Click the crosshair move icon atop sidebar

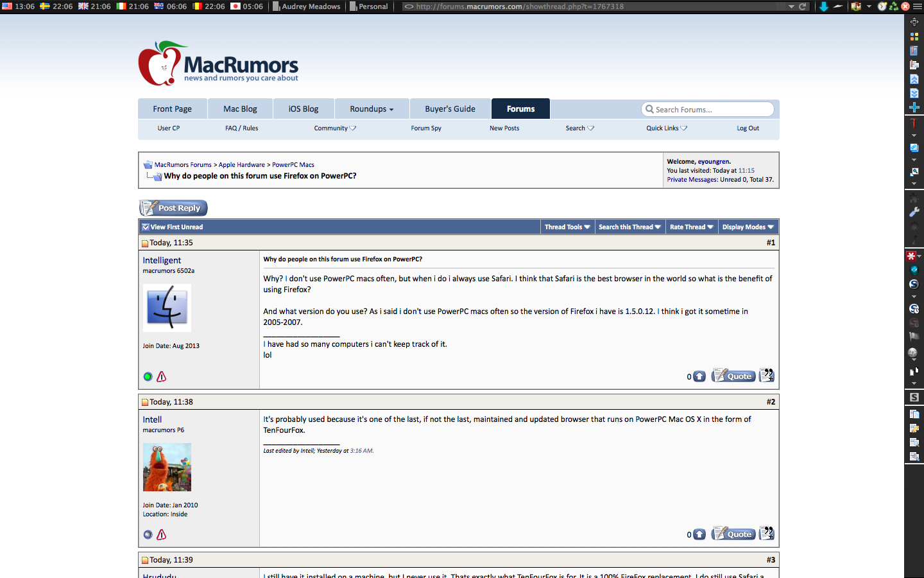point(914,21)
